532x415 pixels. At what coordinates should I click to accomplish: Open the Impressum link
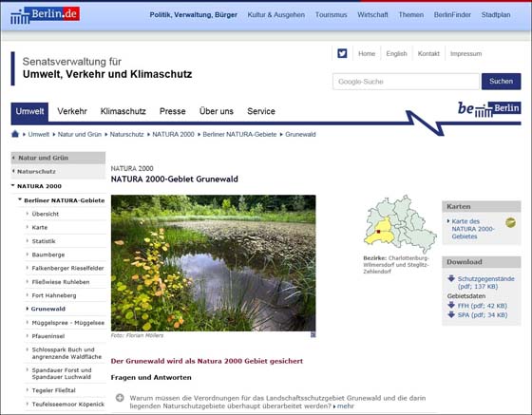pyautogui.click(x=465, y=53)
